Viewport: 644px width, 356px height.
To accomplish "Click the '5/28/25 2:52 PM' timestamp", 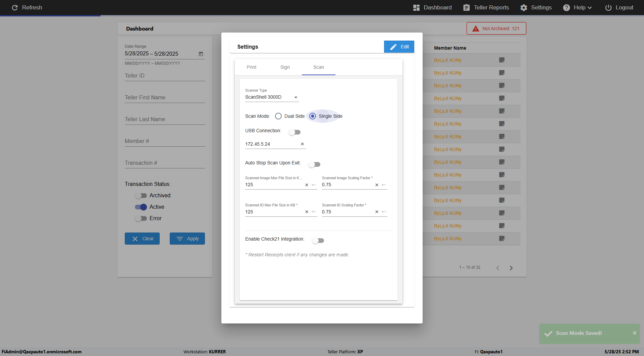I will pyautogui.click(x=622, y=352).
